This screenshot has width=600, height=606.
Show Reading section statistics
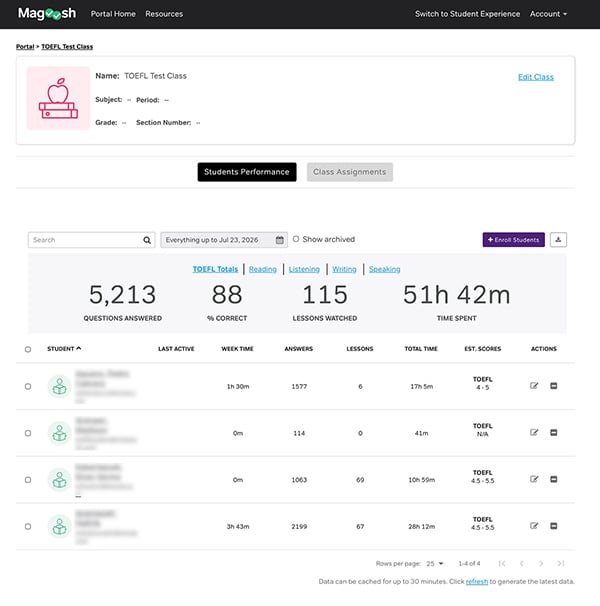pos(263,269)
